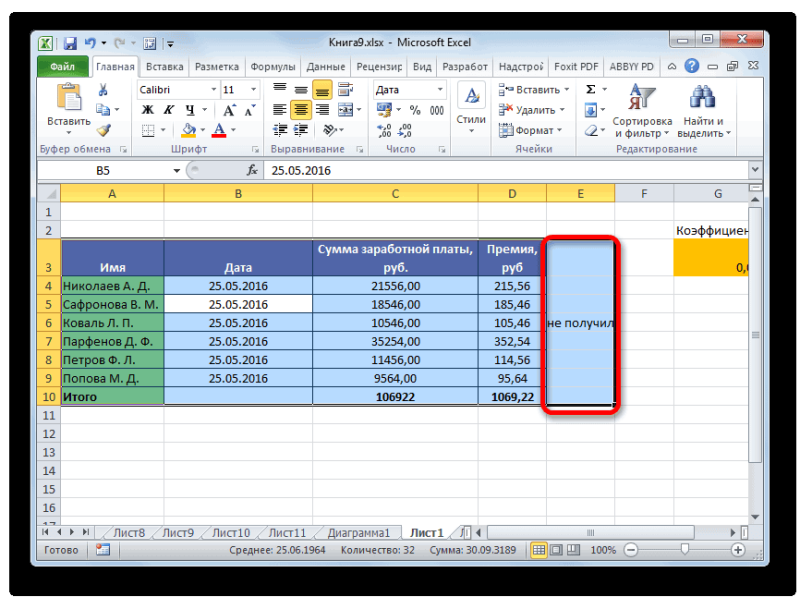Activate the Format Painter brush
Image resolution: width=800 pixels, height=597 pixels.
click(104, 131)
